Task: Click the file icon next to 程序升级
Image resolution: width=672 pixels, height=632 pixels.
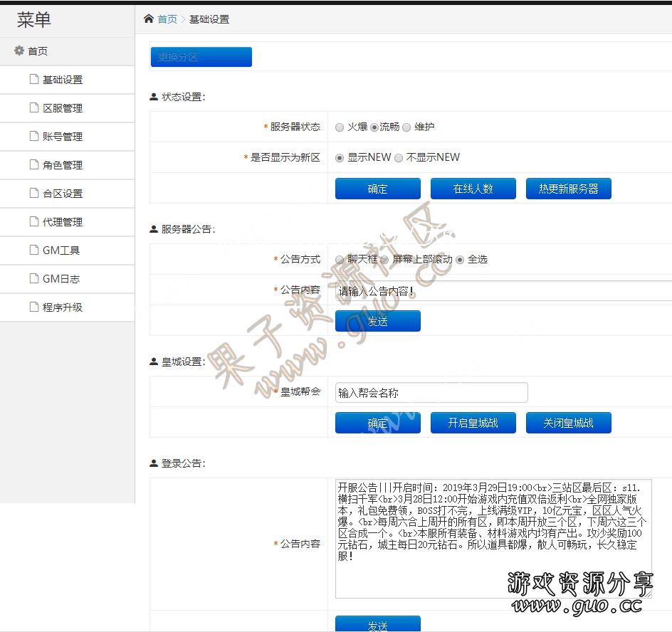Action: coord(33,307)
